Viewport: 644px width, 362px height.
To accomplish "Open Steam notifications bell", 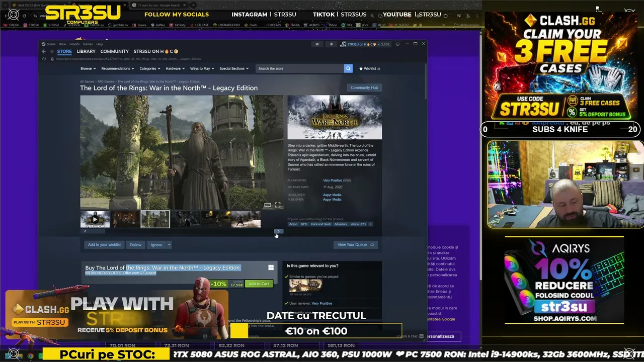I will (331, 44).
